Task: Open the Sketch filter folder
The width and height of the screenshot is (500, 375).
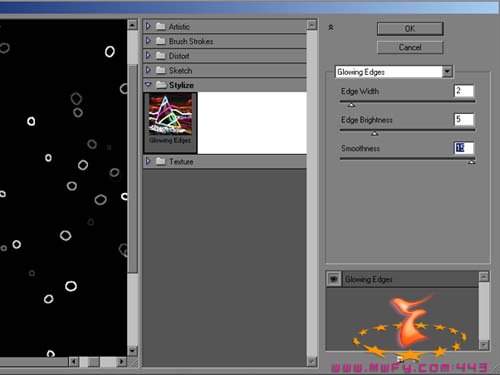Action: pyautogui.click(x=148, y=70)
